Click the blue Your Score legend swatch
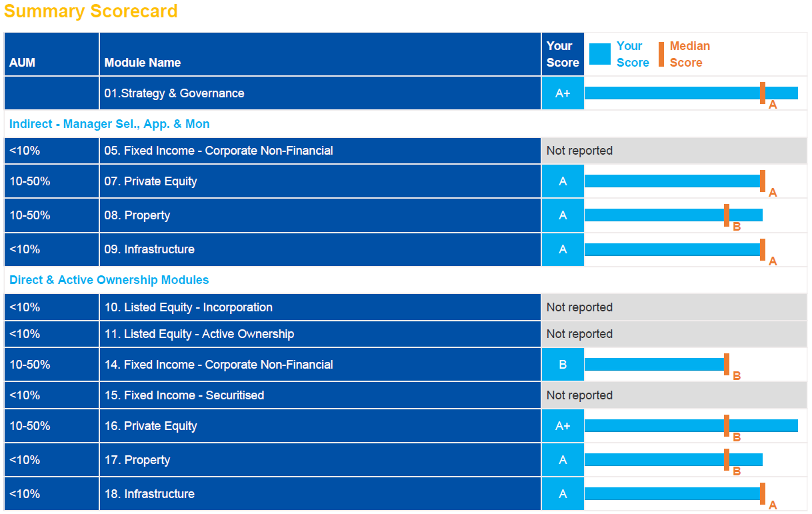 [x=599, y=54]
